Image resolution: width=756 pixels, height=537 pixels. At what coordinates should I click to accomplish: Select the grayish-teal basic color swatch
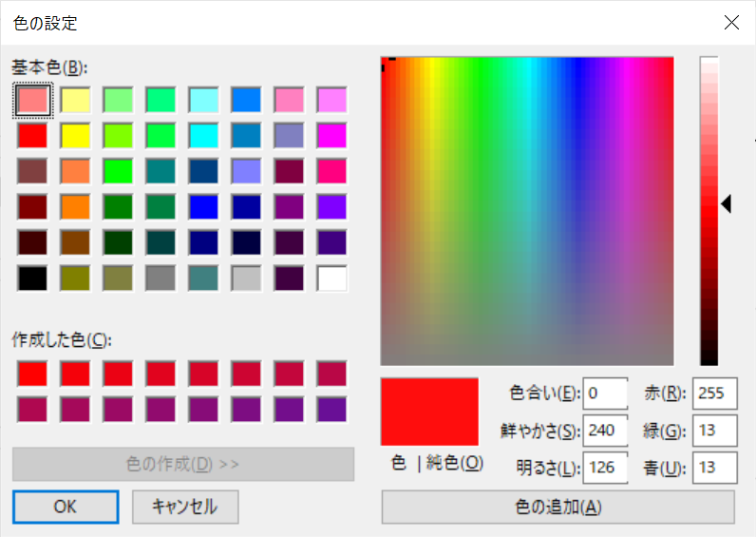(203, 278)
